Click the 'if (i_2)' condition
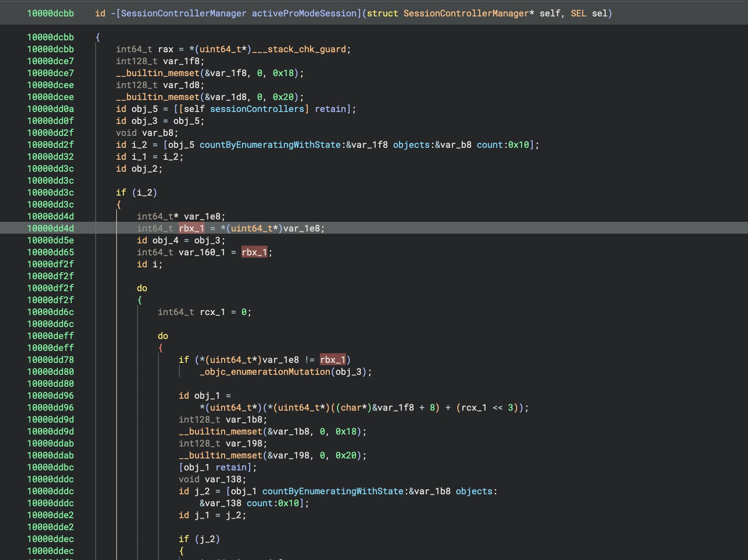The height and width of the screenshot is (560, 748). (136, 193)
